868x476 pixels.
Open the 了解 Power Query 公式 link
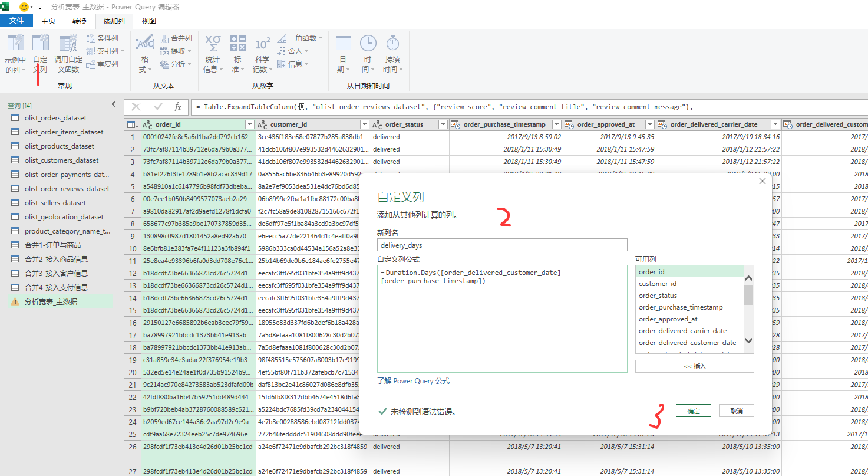(413, 381)
